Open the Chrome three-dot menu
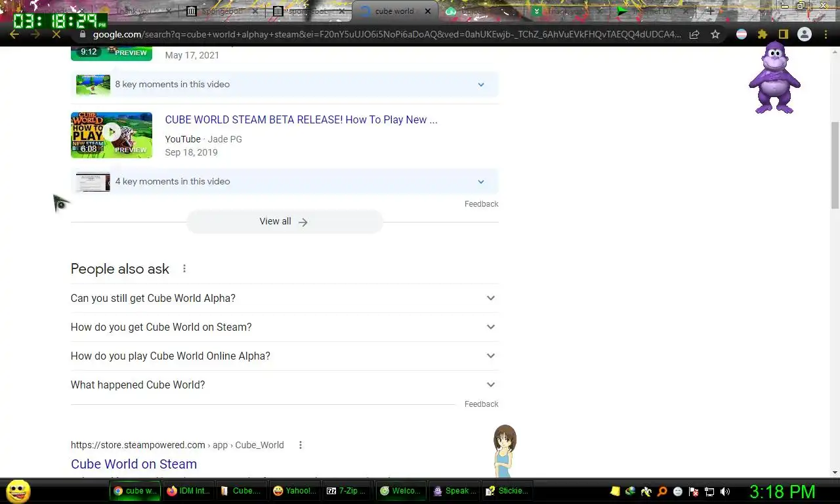The image size is (840, 504). [x=826, y=35]
